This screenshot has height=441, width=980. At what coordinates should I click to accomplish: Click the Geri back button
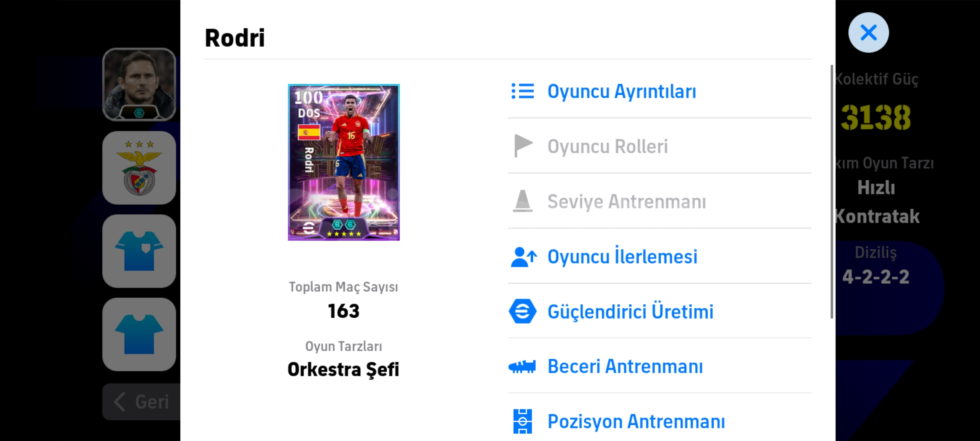pyautogui.click(x=141, y=402)
